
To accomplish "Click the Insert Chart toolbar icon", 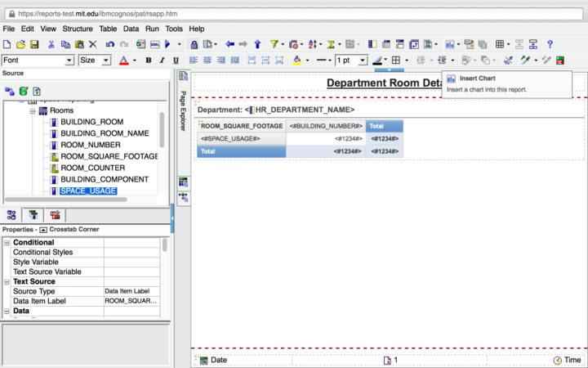I will [x=450, y=44].
